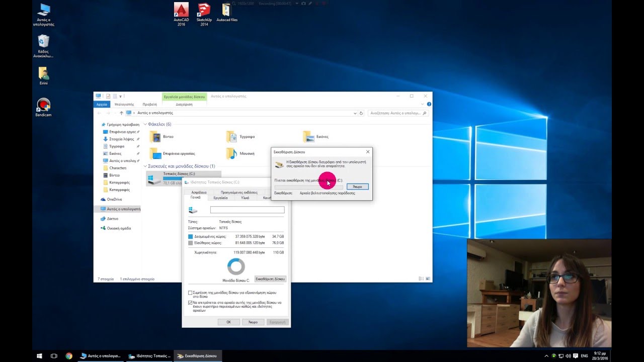Image resolution: width=644 pixels, height=362 pixels.
Task: Confirm properties dialog with OK
Action: tap(228, 322)
